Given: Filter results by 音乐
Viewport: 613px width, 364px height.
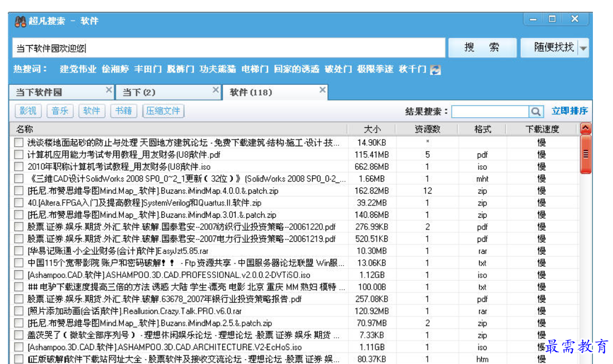Looking at the screenshot, I should click(x=60, y=111).
